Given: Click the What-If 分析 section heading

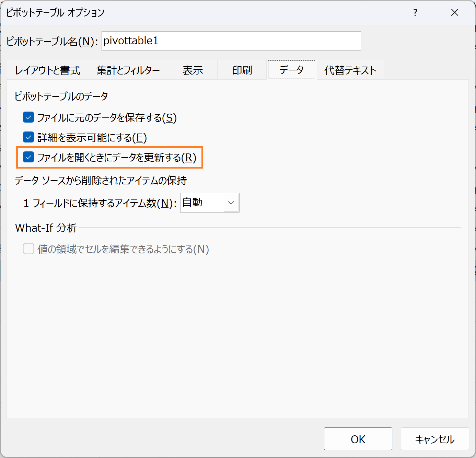Looking at the screenshot, I should (46, 228).
